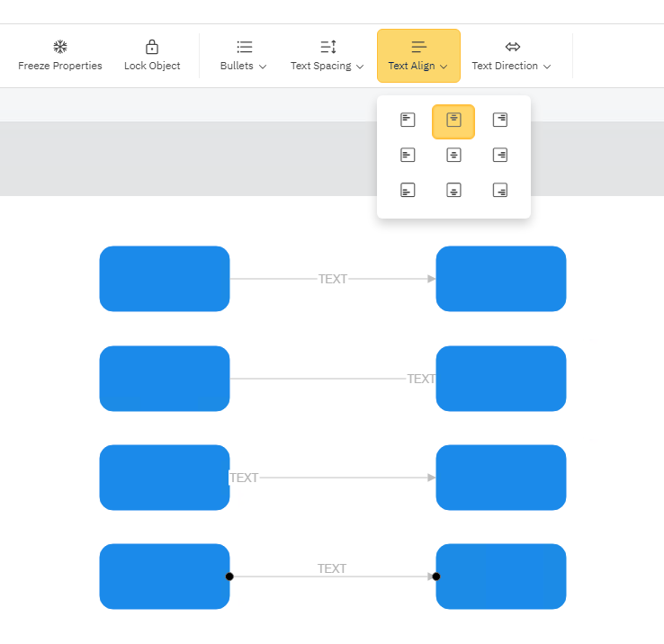The width and height of the screenshot is (664, 644).
Task: Select the TEXT label above the bottom connector
Action: [332, 568]
